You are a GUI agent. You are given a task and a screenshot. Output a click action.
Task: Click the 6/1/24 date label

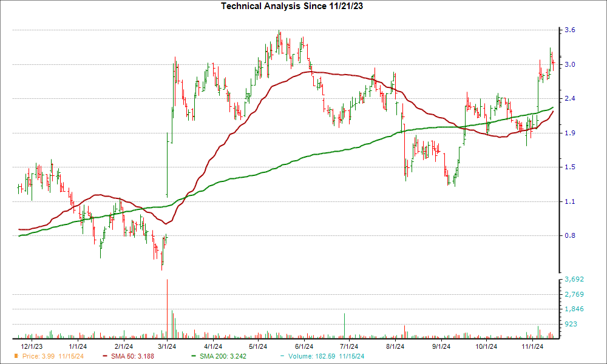pyautogui.click(x=304, y=346)
